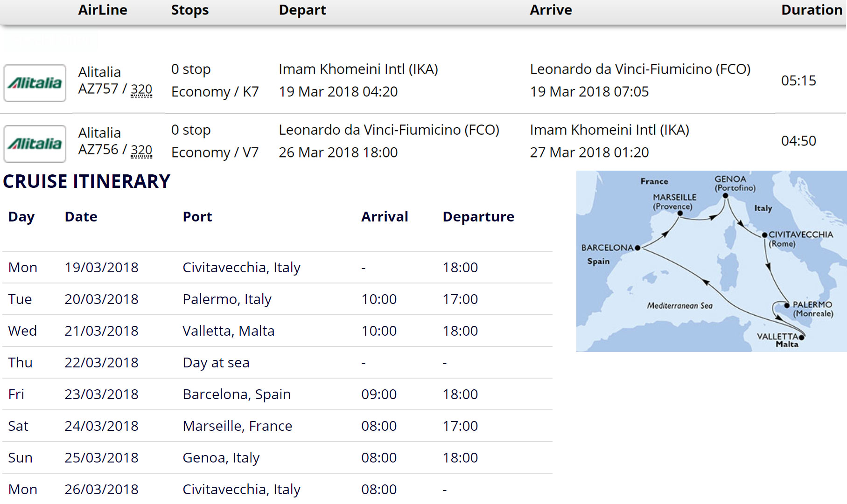Screen dimensions: 847x504
Task: Click the Palermo port marker on map
Action: (x=787, y=305)
